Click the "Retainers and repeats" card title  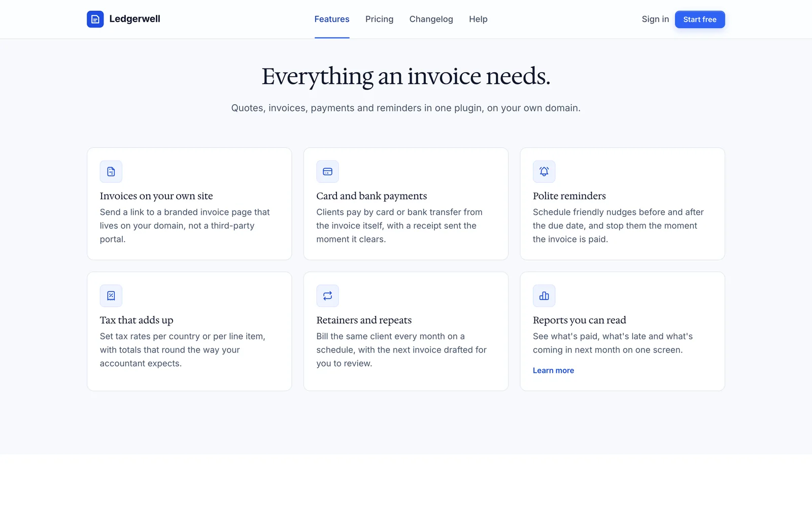[364, 320]
